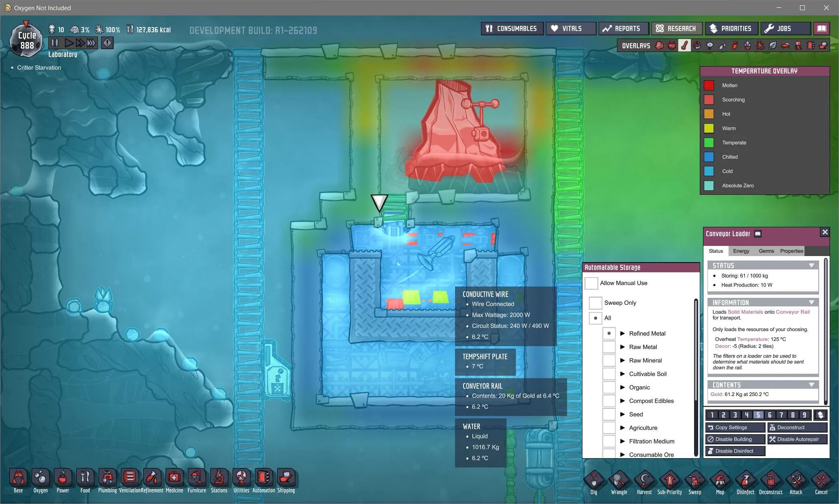Open the Refinement build category
Viewport: 839px width, 504px height.
pos(152,478)
